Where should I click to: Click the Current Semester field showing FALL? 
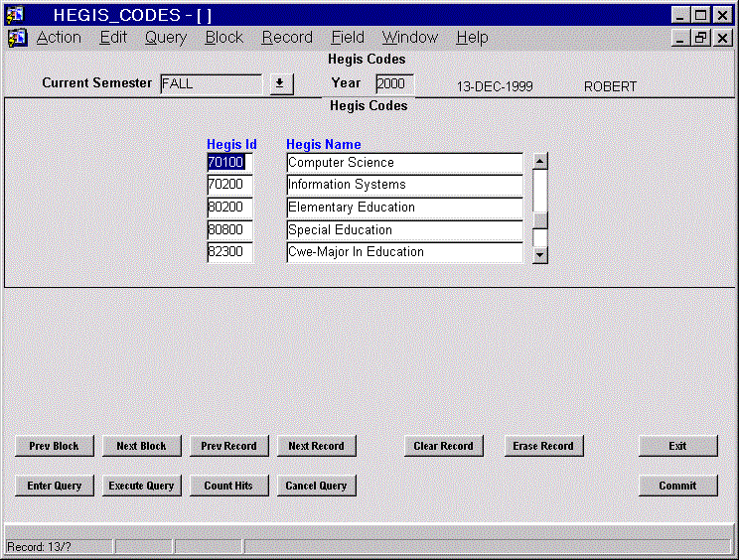(x=211, y=84)
